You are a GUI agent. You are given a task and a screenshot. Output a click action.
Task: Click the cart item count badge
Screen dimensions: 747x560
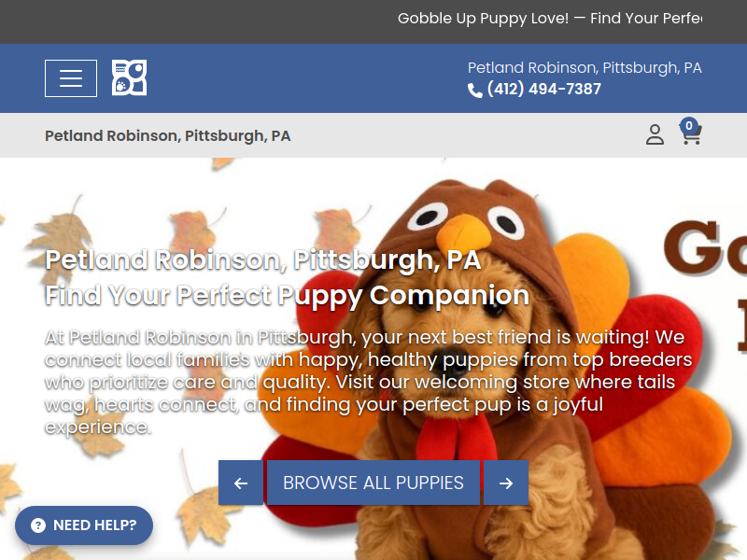(x=688, y=126)
